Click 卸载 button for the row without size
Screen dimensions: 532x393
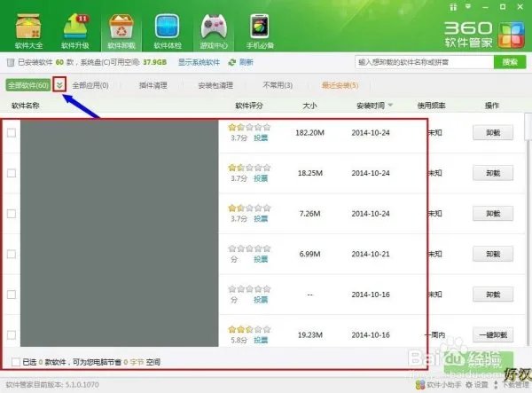point(493,295)
